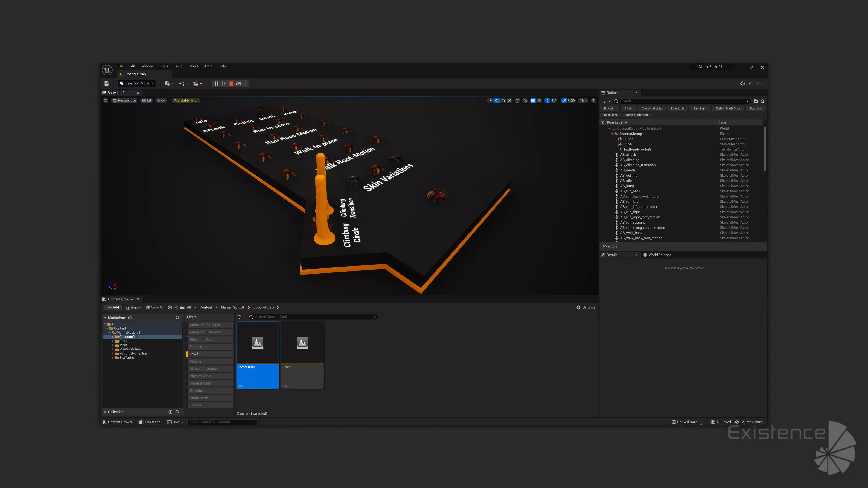The height and width of the screenshot is (488, 868).
Task: Expand the Crab folder in tree
Action: [x=113, y=341]
